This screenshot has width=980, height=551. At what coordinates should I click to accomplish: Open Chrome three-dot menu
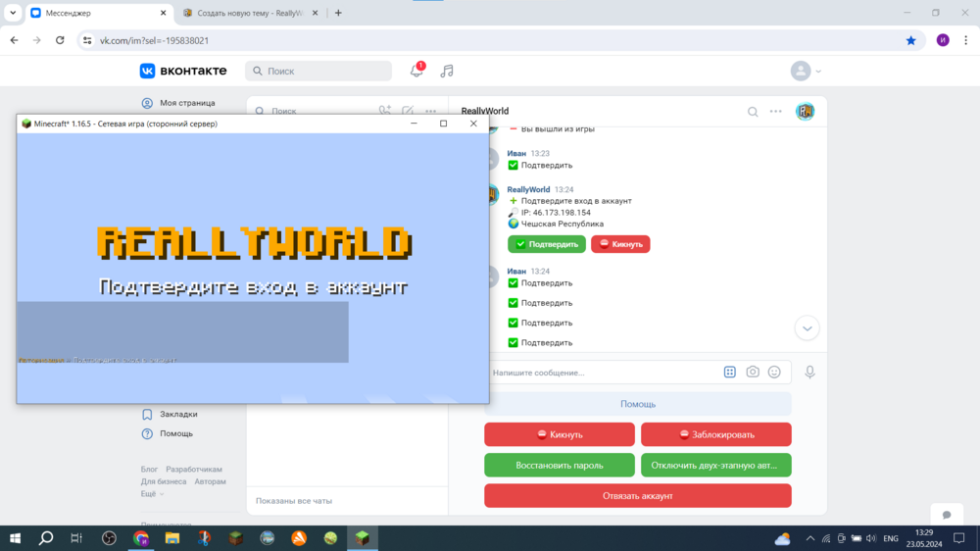coord(965,40)
